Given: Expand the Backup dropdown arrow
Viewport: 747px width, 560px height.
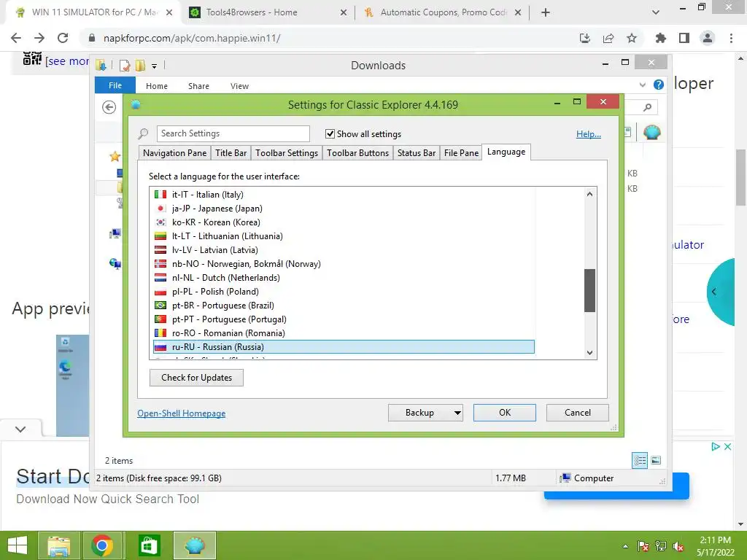Looking at the screenshot, I should pos(457,413).
